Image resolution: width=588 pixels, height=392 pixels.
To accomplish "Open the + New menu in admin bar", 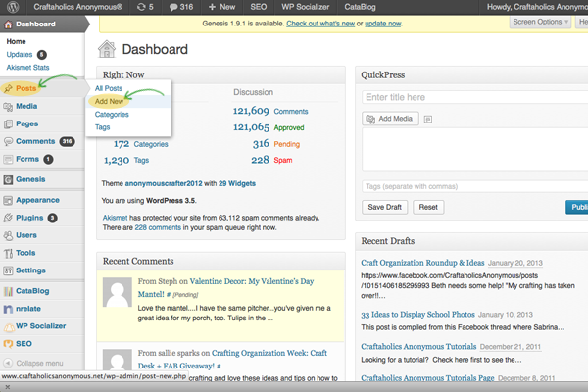I will click(221, 7).
